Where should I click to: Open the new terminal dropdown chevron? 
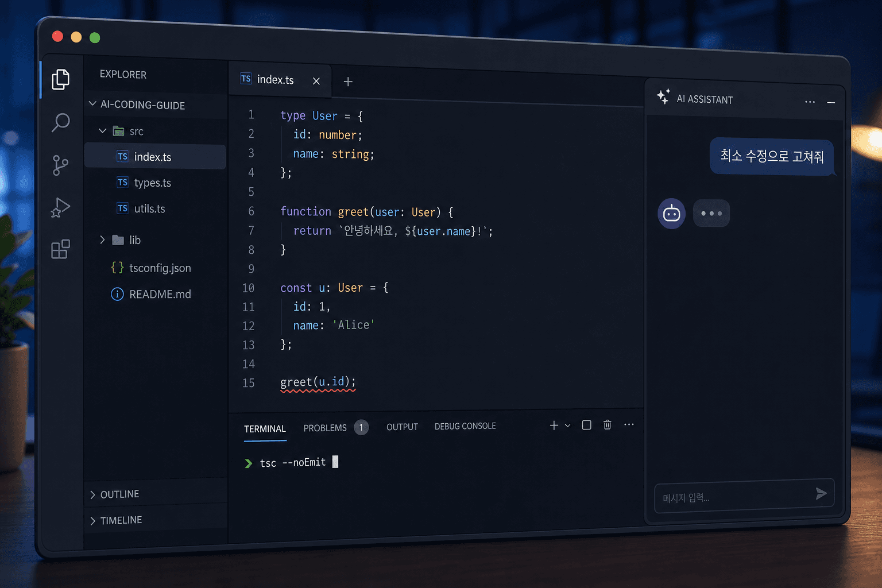[x=567, y=425]
